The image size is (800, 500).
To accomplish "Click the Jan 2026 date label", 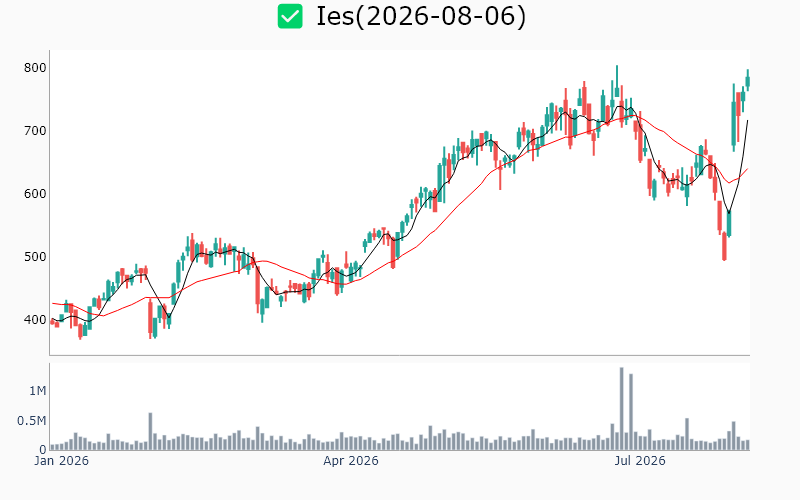I will [61, 461].
